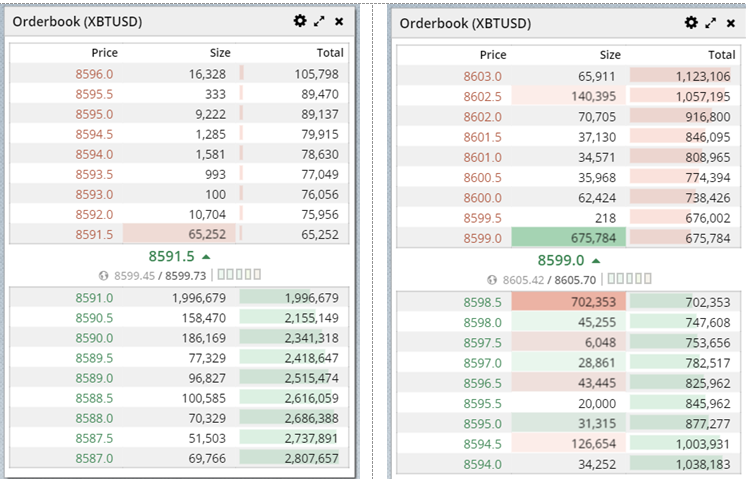746x479 pixels.
Task: Click size 6,048 at price 8597.5
Action: [600, 342]
